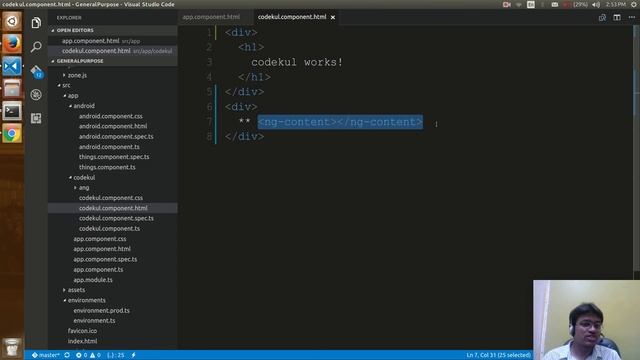640x360 pixels.
Task: Switch to app.component.html tab
Action: tap(211, 17)
